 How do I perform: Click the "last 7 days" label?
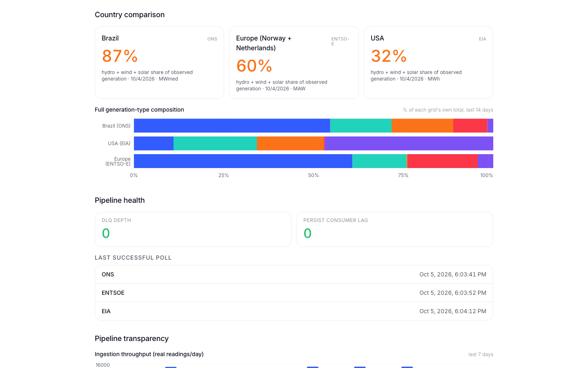(x=481, y=355)
